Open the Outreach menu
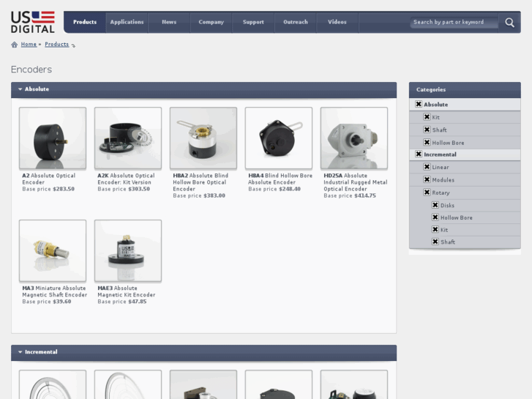The width and height of the screenshot is (532, 399). point(296,22)
